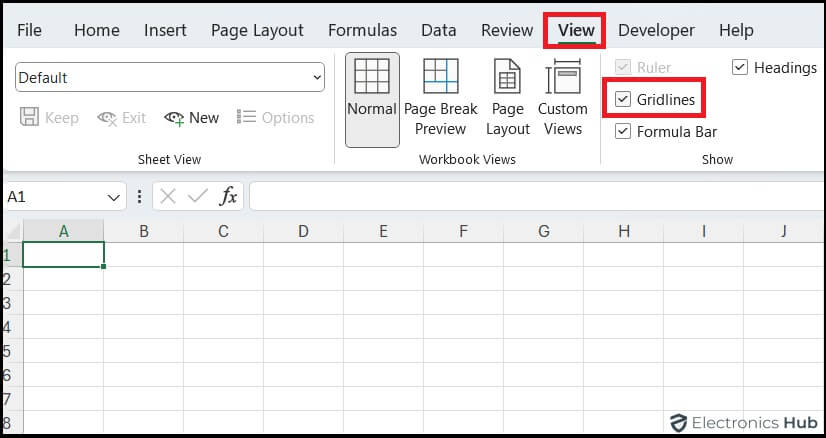826x438 pixels.
Task: Select the Normal workbook view icon
Action: tap(372, 99)
